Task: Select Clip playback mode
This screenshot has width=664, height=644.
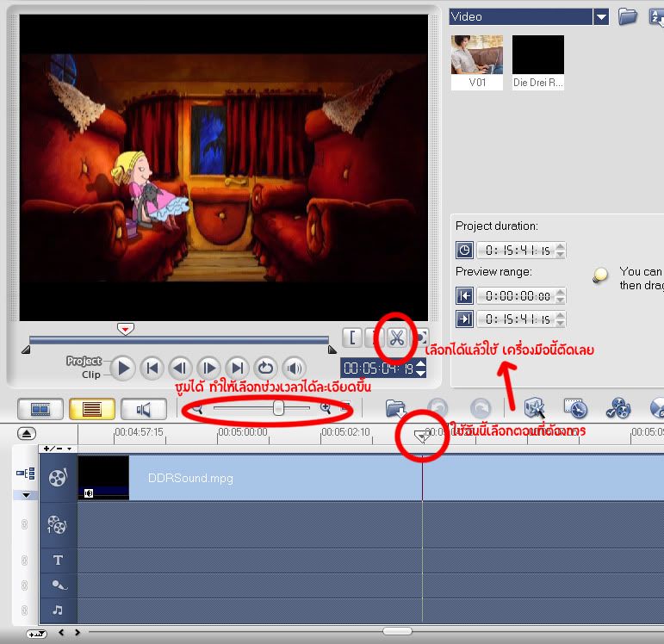Action: (90, 375)
